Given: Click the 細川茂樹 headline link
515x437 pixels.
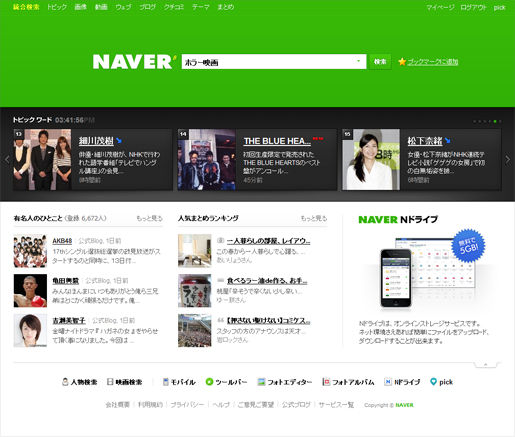Looking at the screenshot, I should click(96, 141).
